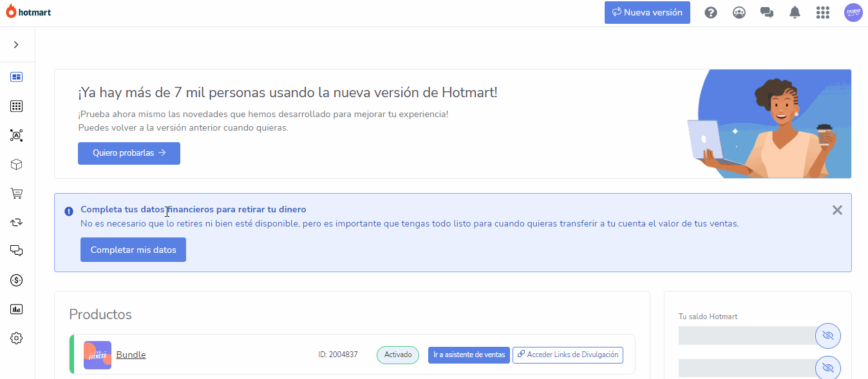Open the dollar finance icon in sidebar

pos(17,280)
